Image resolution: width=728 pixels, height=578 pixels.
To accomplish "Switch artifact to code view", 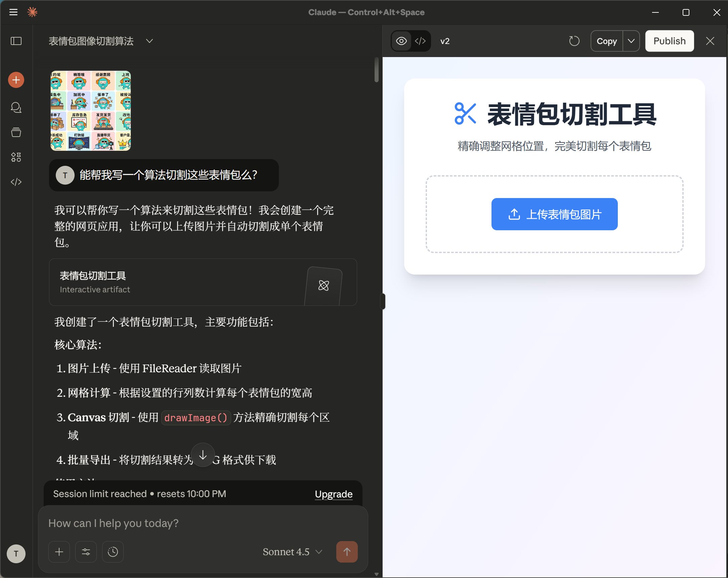I will pyautogui.click(x=420, y=41).
